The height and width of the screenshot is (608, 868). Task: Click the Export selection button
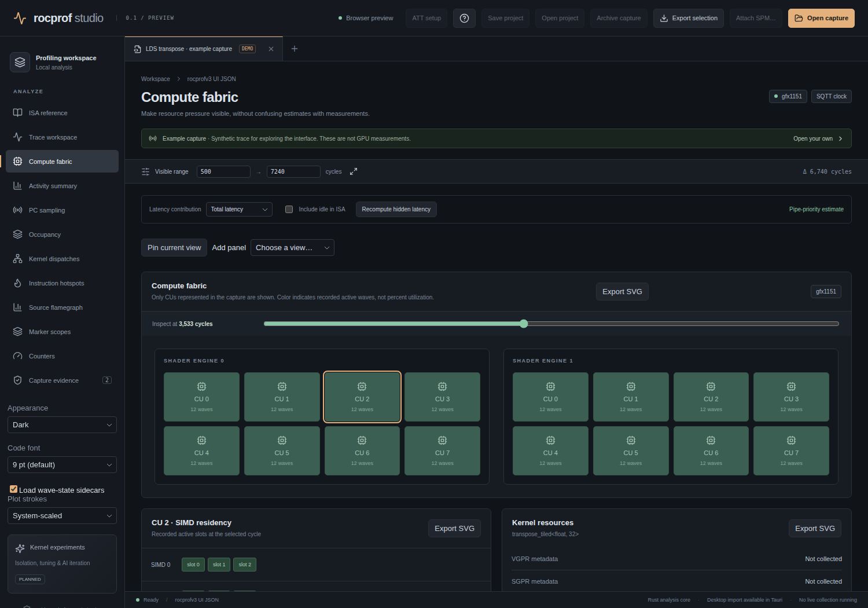(689, 18)
